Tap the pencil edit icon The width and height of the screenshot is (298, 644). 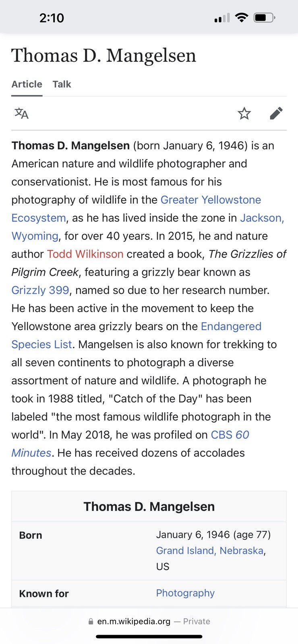coord(276,114)
